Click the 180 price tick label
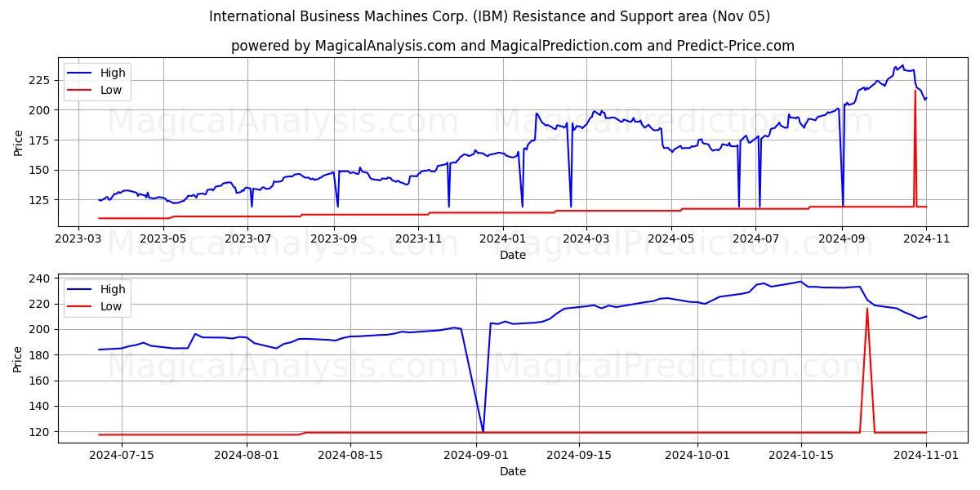The width and height of the screenshot is (980, 490). [41, 355]
